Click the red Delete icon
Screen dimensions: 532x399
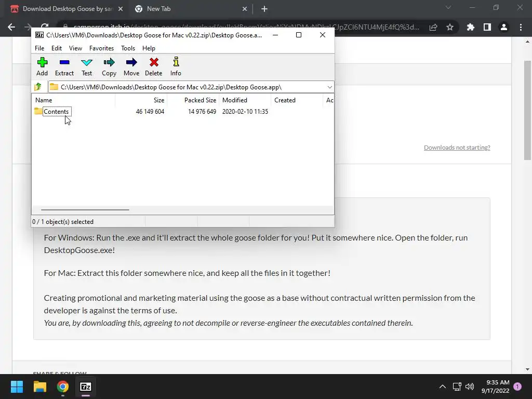click(x=154, y=66)
